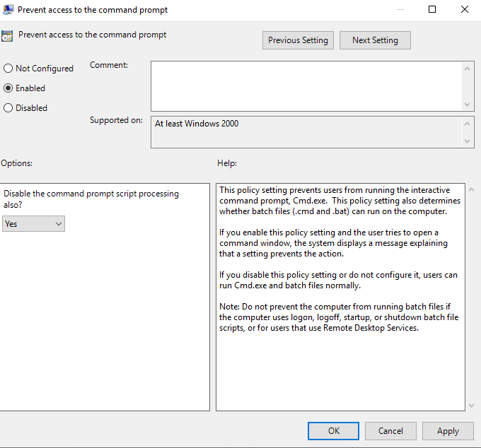Click the Help pane scroll up arrow
Viewport: 481px width, 448px height.
point(472,190)
